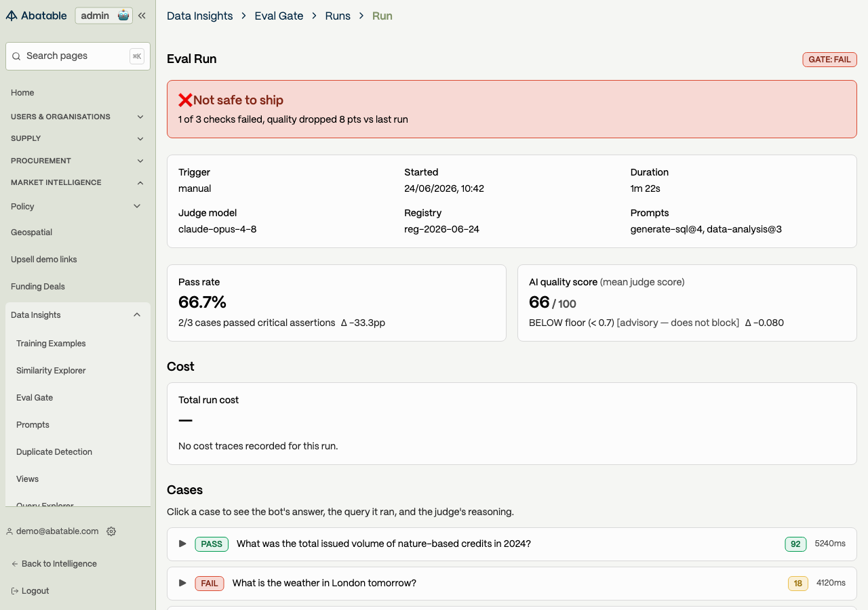This screenshot has height=610, width=868.
Task: Expand the Policy submenu chevron
Action: [x=137, y=206]
